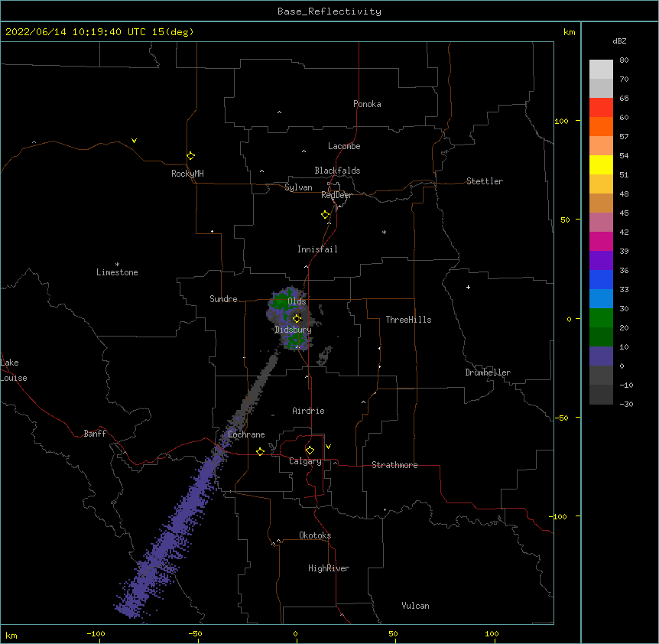Click the light gray 80 dBZ legend color
The image size is (659, 644).
point(601,70)
